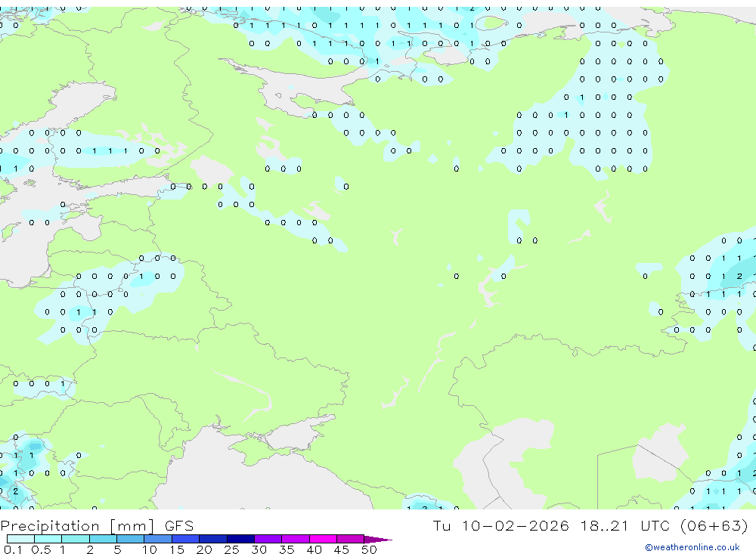The height and width of the screenshot is (554, 756).
Task: Pick the 40–45 mm magenta legend swatch
Action: [323, 539]
